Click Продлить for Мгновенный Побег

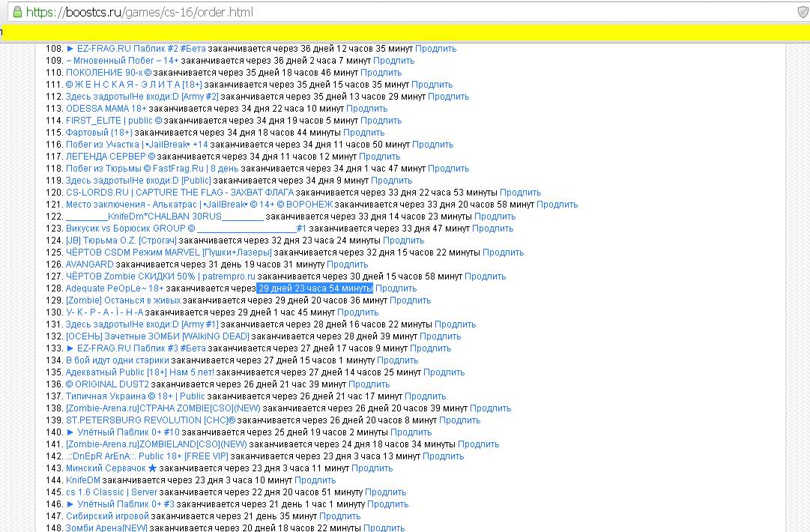(x=393, y=61)
